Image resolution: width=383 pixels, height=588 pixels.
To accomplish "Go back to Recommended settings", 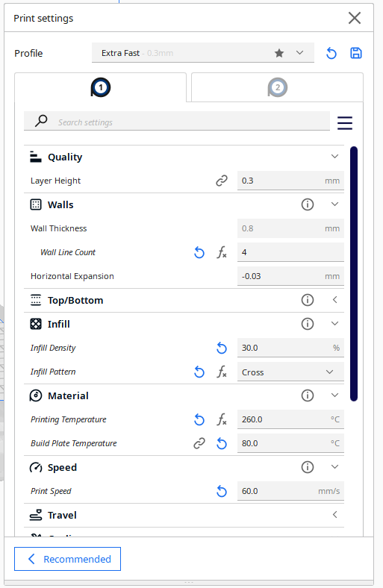I will tap(67, 559).
